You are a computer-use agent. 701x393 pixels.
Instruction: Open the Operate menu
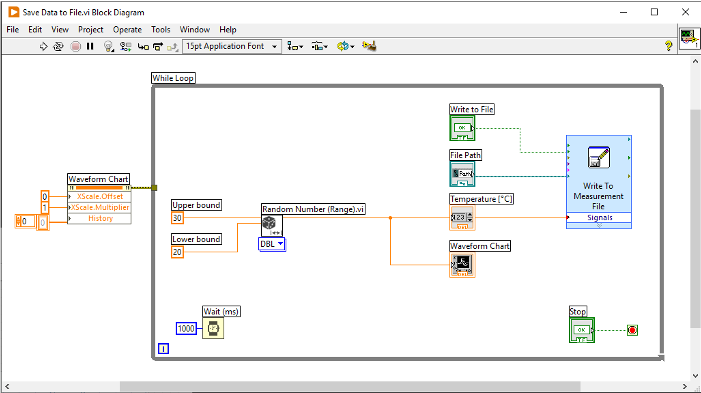pyautogui.click(x=127, y=30)
